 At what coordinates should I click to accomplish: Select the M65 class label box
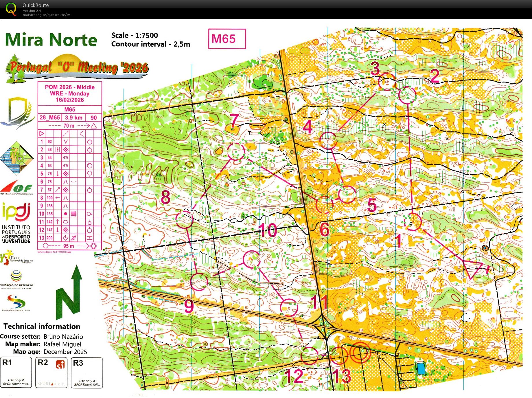pos(227,39)
